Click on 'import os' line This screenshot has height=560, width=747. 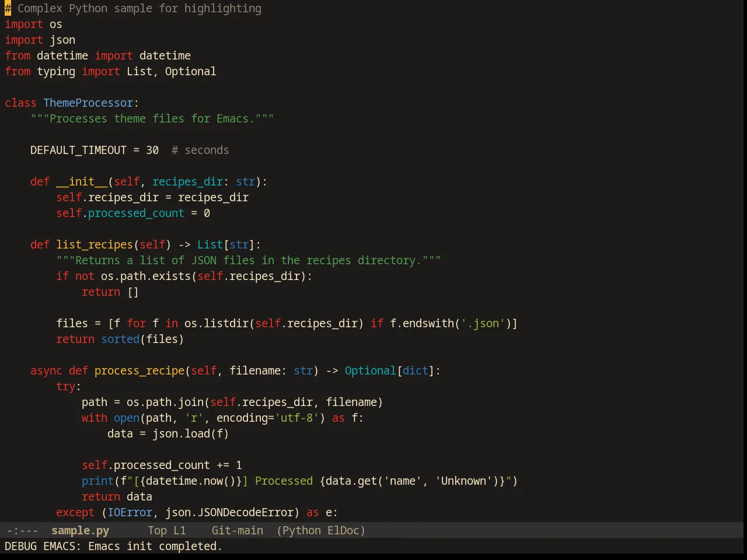[x=33, y=24]
